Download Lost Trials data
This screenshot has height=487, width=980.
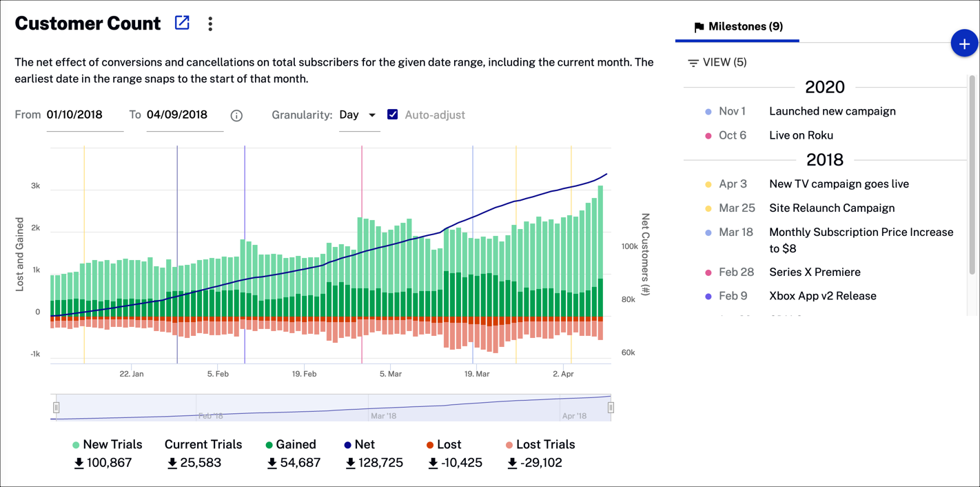tap(512, 463)
